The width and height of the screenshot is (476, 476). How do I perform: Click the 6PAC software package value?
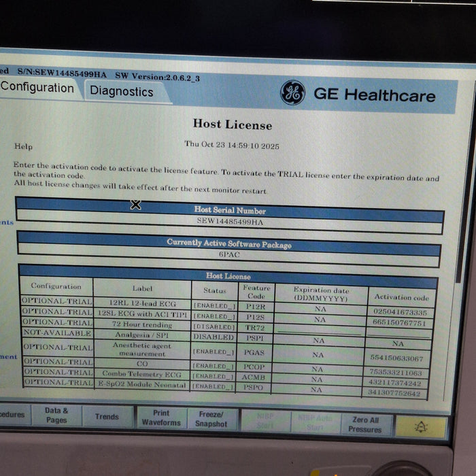coord(229,254)
